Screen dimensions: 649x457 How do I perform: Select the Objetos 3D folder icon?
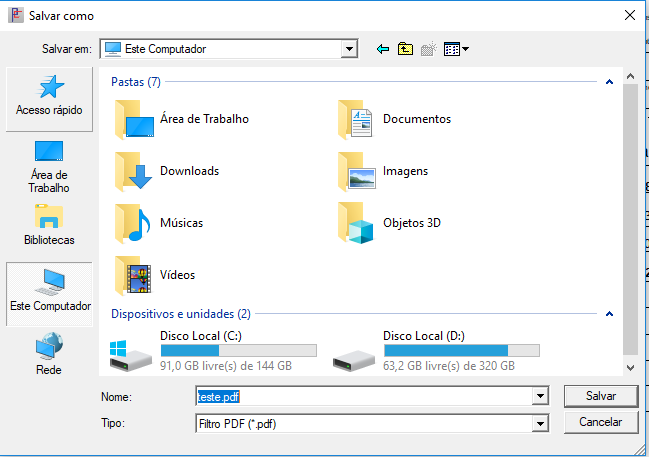pos(356,223)
